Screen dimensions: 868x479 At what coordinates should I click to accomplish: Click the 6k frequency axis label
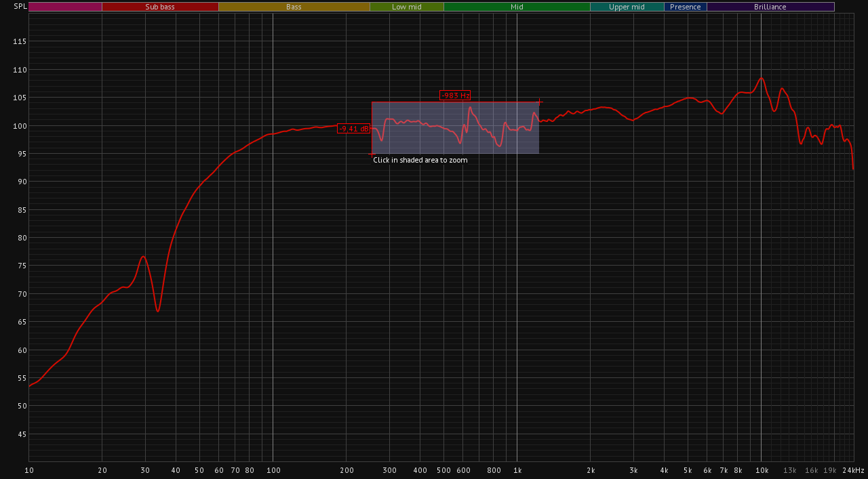(x=707, y=470)
